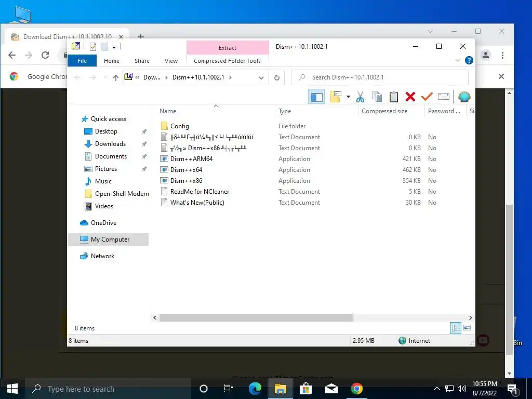The width and height of the screenshot is (532, 399).
Task: Click the chevron after Dism++10.1.1002.1 breadcrumb
Action: click(230, 77)
